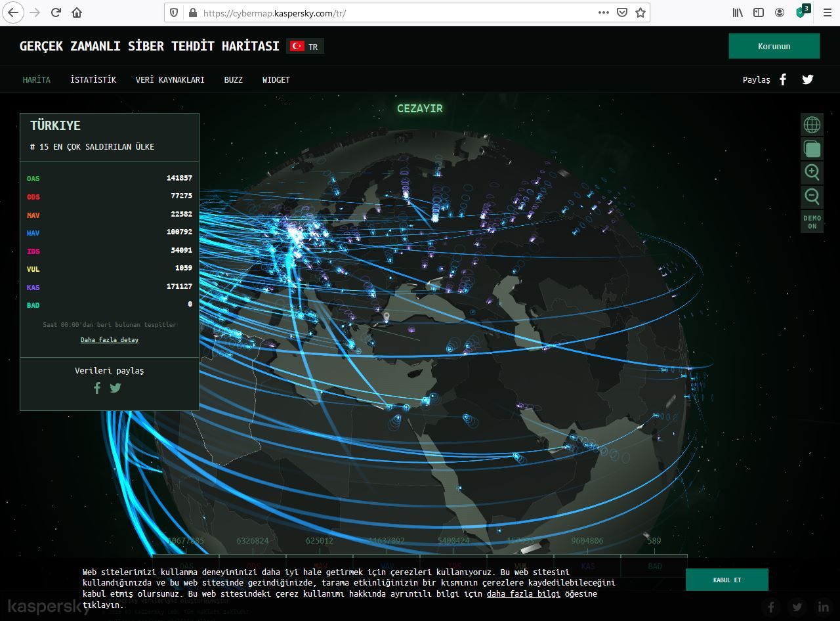Screen dimensions: 840x621
Task: Open page actions three-dot menu
Action: (x=603, y=12)
